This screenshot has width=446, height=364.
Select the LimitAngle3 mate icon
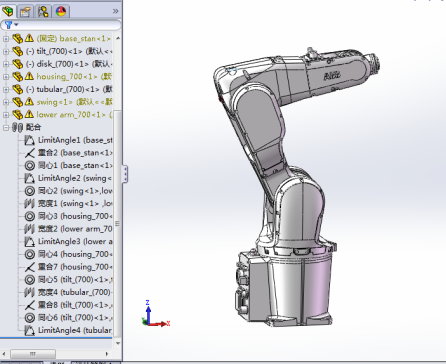point(30,241)
